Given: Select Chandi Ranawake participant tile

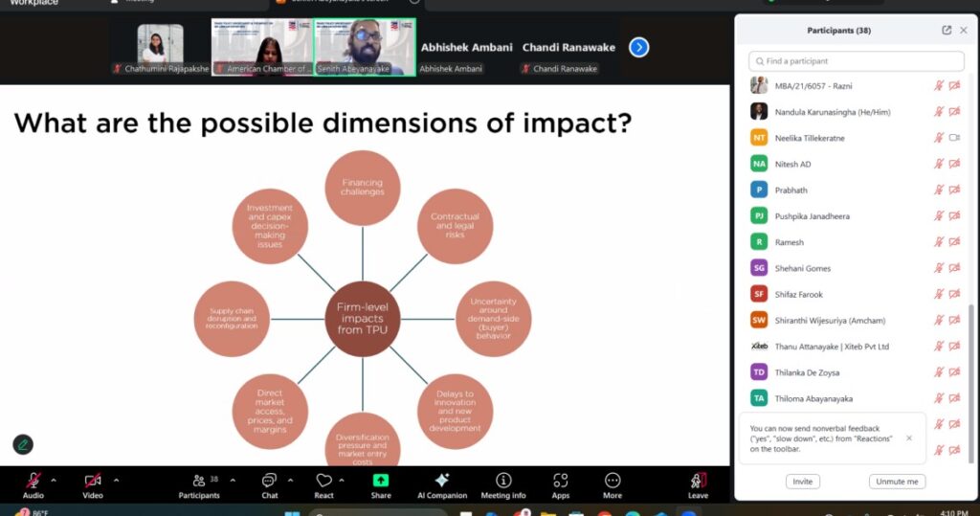Looking at the screenshot, I should [568, 49].
